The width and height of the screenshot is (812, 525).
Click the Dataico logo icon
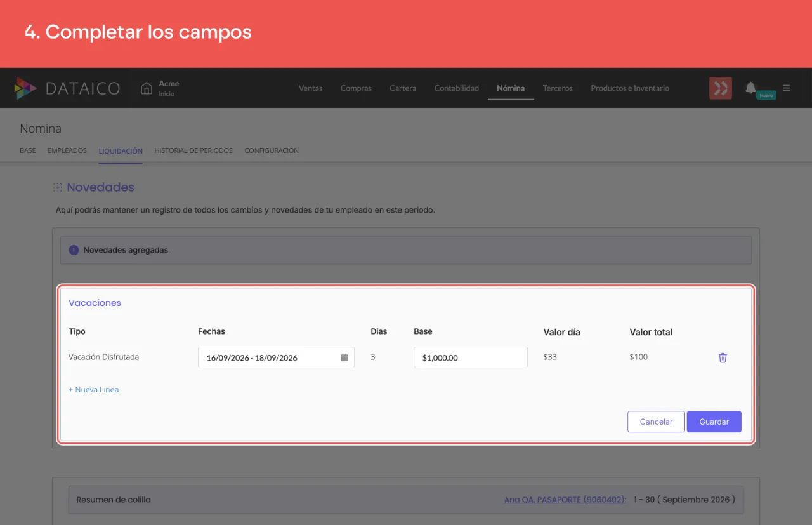tap(26, 88)
